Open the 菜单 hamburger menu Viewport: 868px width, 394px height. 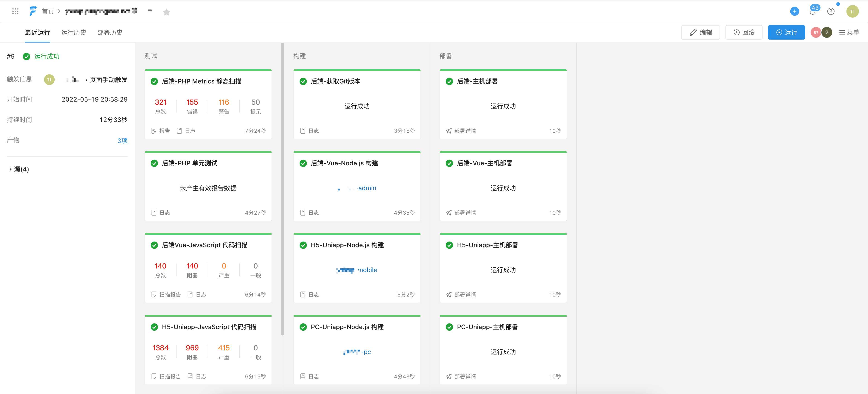pos(849,32)
